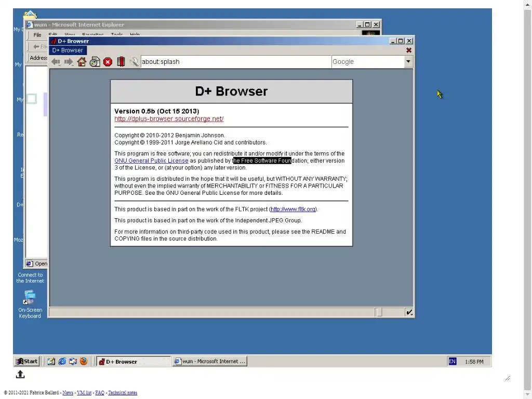The image size is (532, 399).
Task: Open the Tools wrench icon
Action: (x=134, y=62)
